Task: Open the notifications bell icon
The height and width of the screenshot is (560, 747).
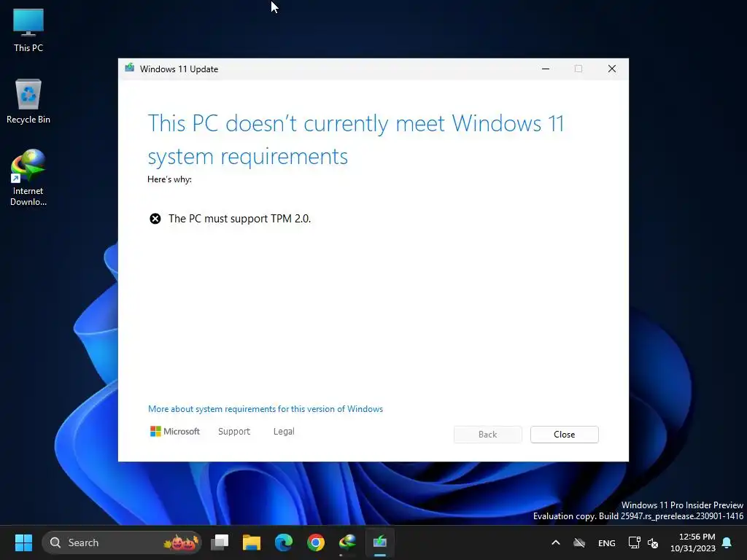Action: tap(727, 542)
